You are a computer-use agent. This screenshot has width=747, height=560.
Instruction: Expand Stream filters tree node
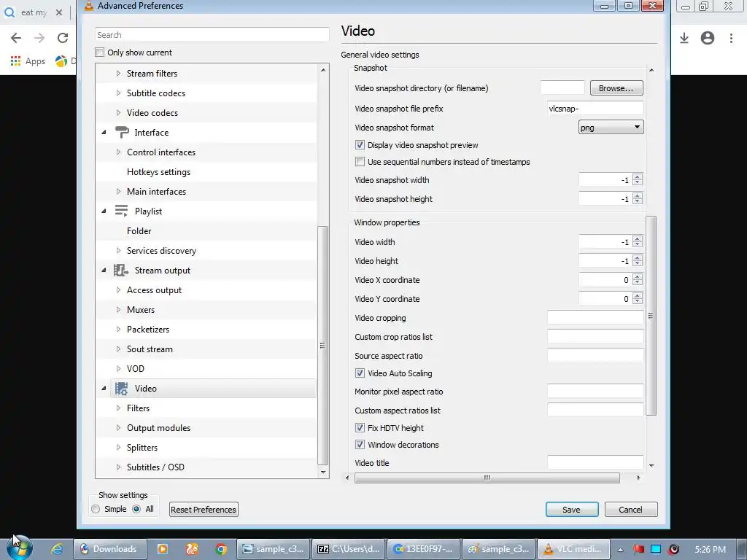pos(119,74)
